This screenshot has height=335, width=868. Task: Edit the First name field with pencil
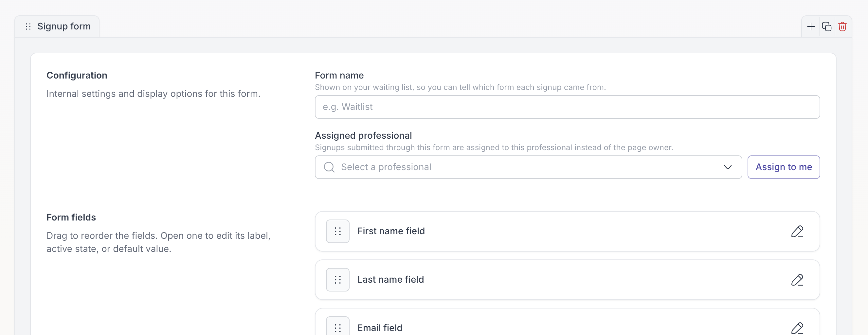pyautogui.click(x=797, y=231)
